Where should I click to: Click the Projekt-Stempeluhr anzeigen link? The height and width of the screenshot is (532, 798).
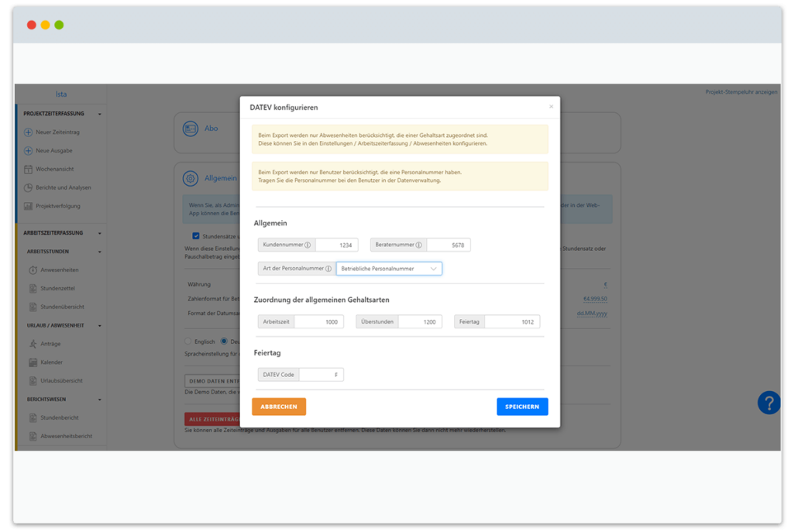coord(741,92)
